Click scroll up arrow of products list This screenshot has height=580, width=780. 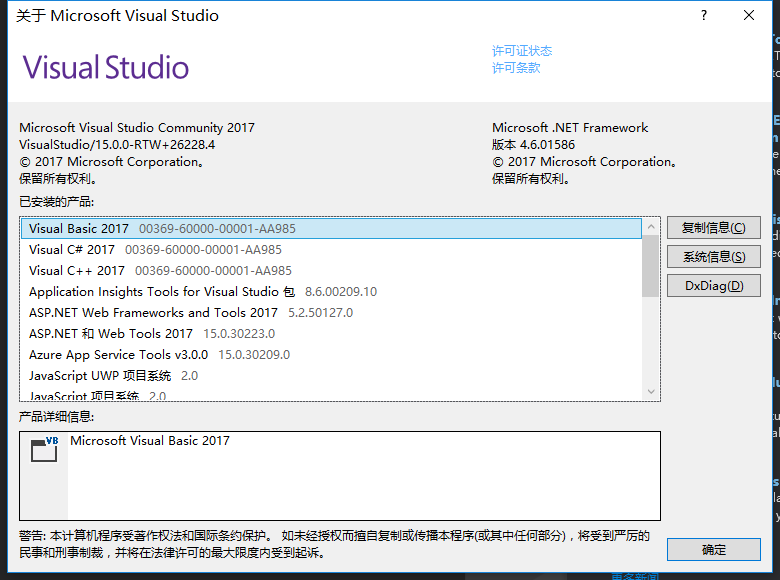click(651, 227)
